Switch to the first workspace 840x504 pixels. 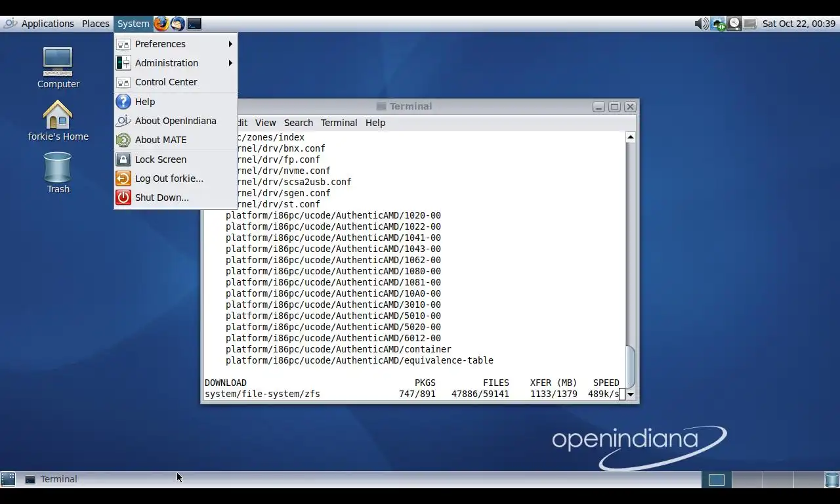(717, 480)
